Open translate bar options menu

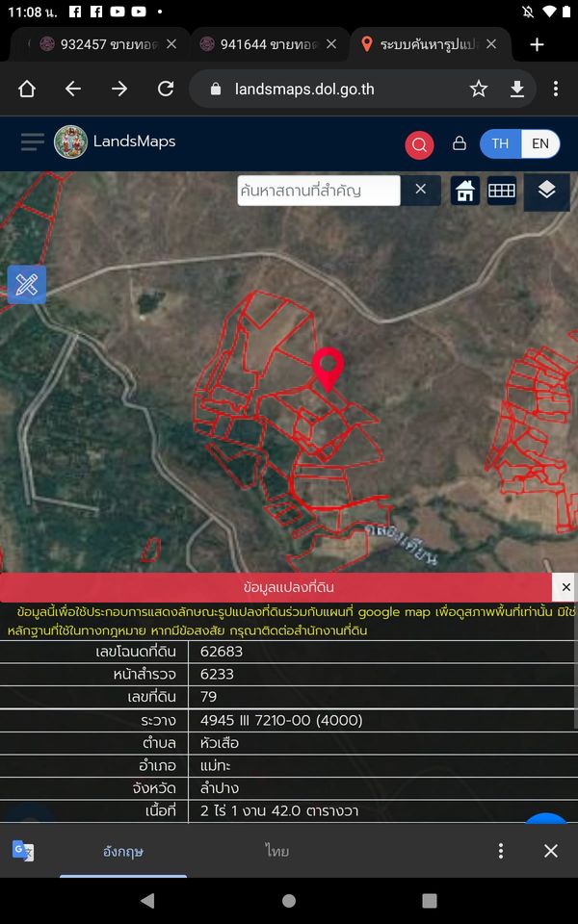click(500, 850)
